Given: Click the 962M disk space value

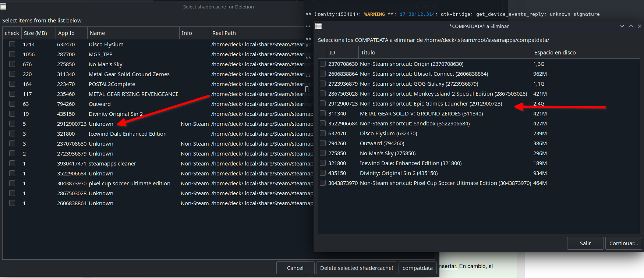Looking at the screenshot, I should click(x=540, y=74).
